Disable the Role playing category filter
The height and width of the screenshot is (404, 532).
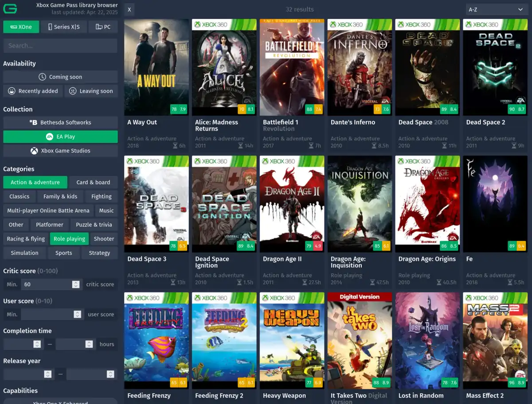pyautogui.click(x=69, y=239)
